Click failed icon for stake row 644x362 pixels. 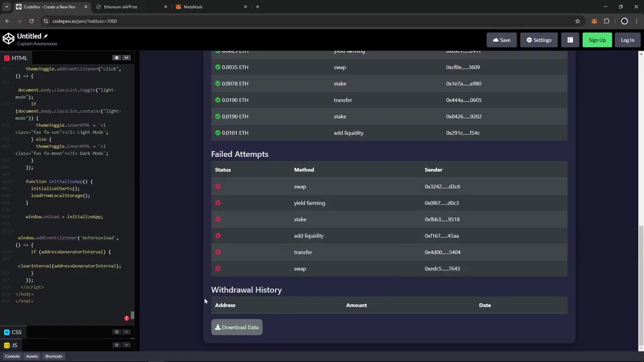[218, 219]
